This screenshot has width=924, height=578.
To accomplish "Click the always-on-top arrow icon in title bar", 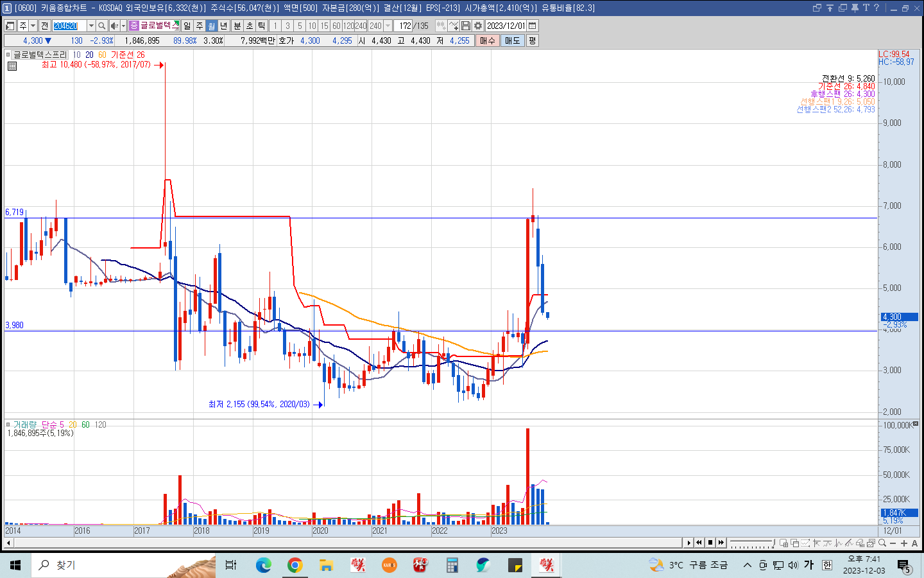I will pyautogui.click(x=830, y=8).
